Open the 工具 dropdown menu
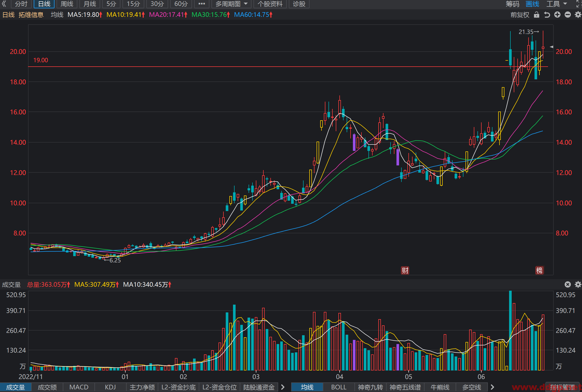Image resolution: width=582 pixels, height=392 pixels. [x=557, y=4]
